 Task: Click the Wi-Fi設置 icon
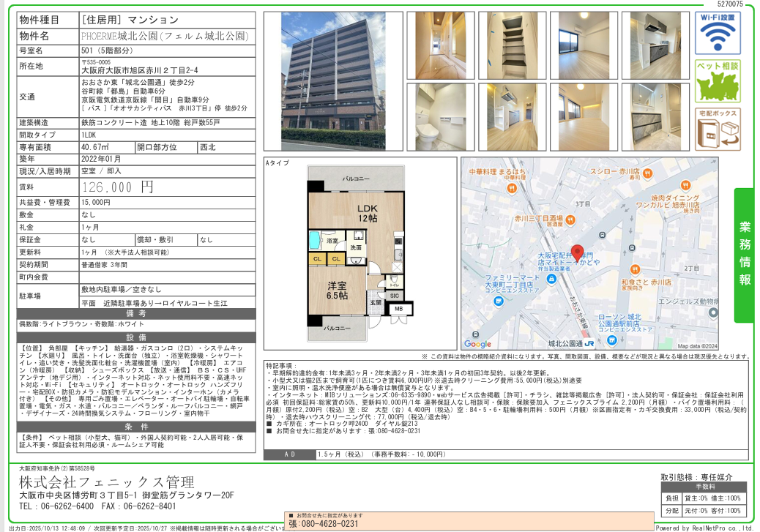717,32
